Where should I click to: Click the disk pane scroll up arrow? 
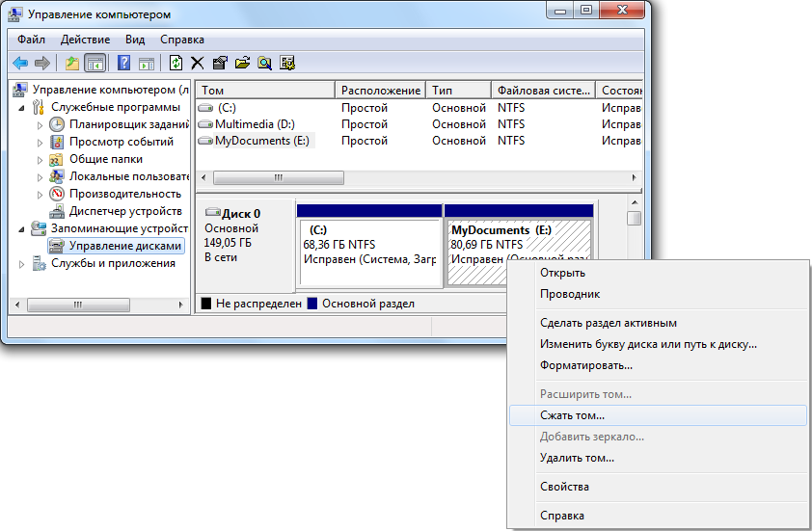click(x=635, y=203)
